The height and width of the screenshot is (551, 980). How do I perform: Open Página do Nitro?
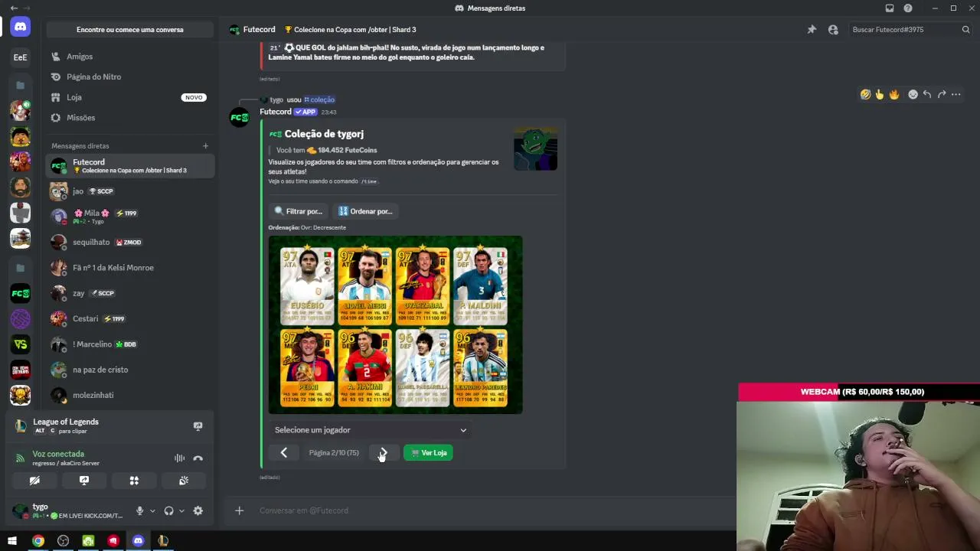(x=130, y=77)
